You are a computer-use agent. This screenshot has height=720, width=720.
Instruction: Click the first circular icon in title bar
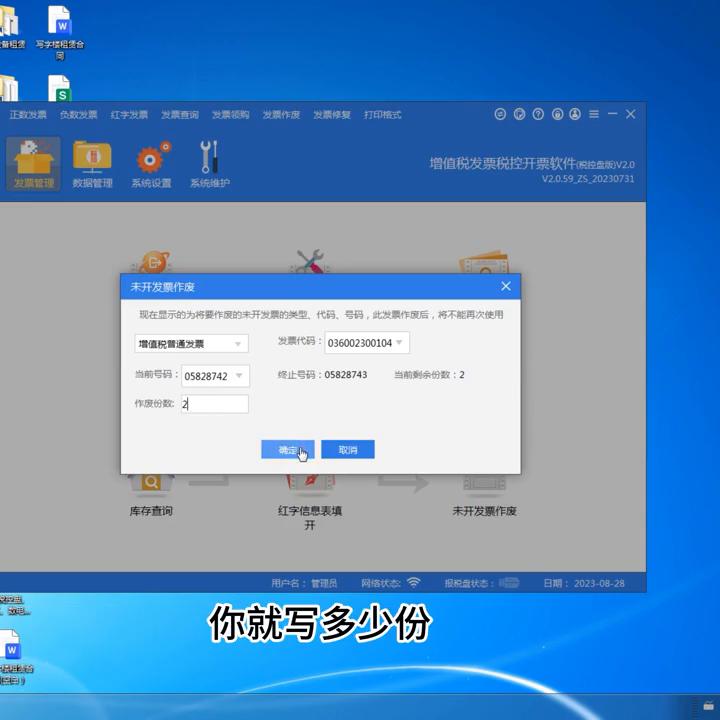click(500, 114)
